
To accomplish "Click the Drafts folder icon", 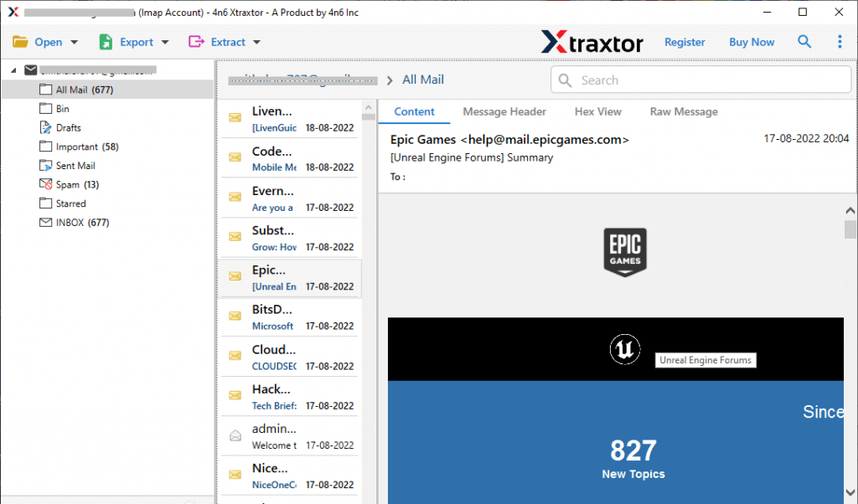I will pos(44,127).
